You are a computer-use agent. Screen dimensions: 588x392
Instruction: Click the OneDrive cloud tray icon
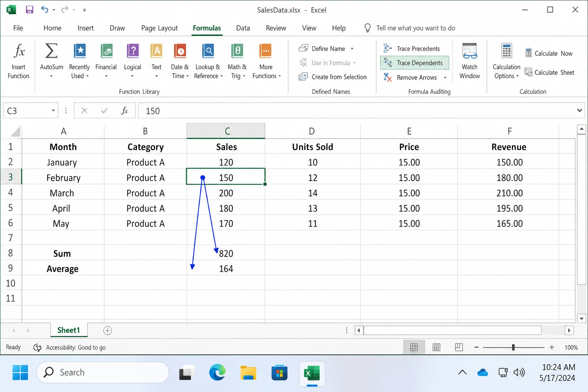[483, 372]
